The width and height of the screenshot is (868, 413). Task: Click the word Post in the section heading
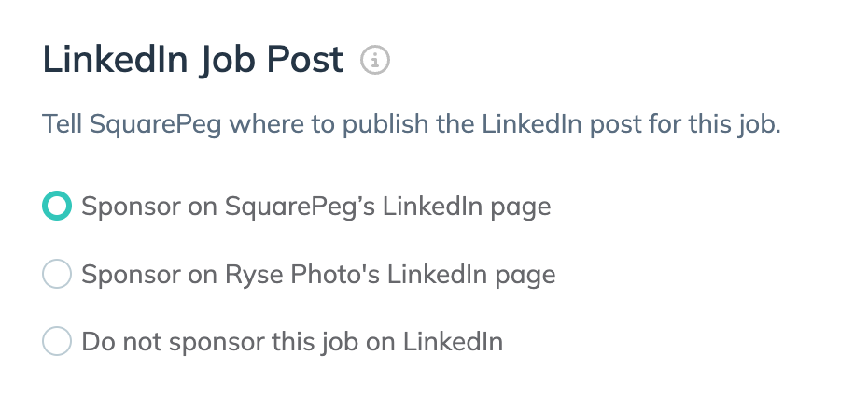[x=305, y=59]
